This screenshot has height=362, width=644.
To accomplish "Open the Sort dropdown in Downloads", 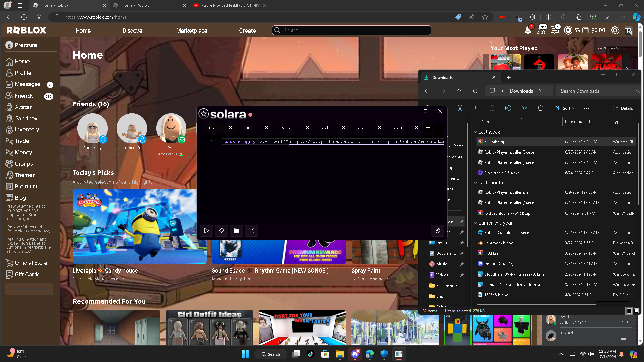I will point(565,108).
